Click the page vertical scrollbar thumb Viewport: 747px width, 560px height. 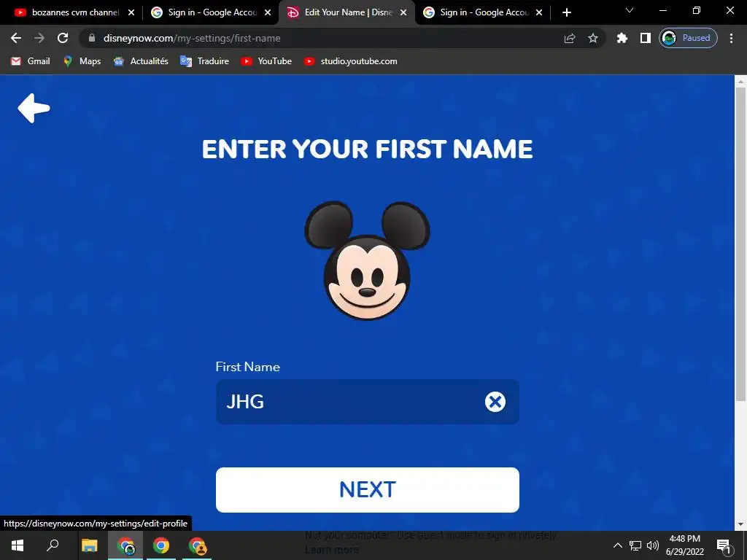pyautogui.click(x=740, y=243)
